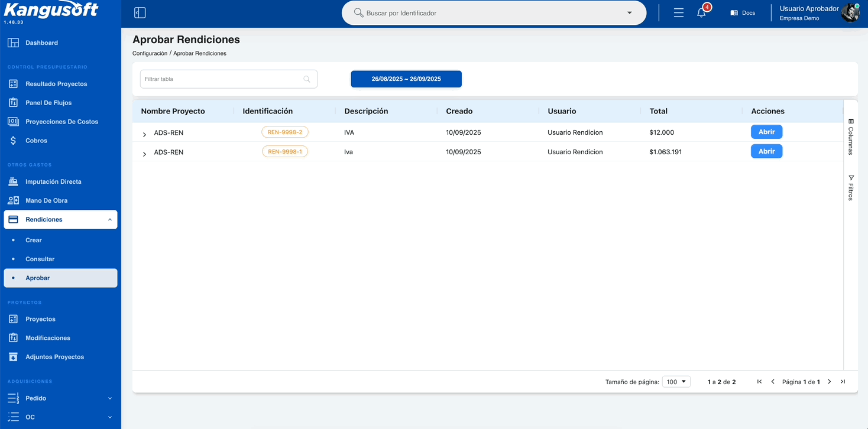Go to last page icon

(x=843, y=382)
